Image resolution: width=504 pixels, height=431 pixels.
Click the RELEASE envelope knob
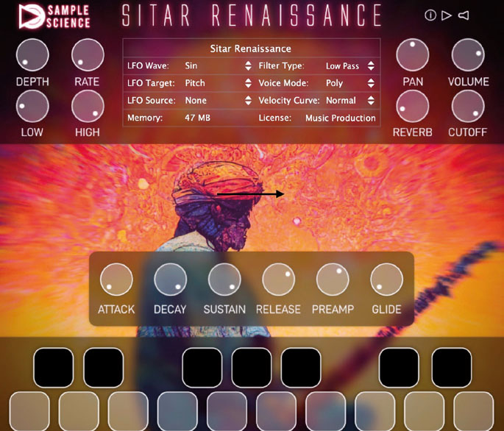[278, 279]
